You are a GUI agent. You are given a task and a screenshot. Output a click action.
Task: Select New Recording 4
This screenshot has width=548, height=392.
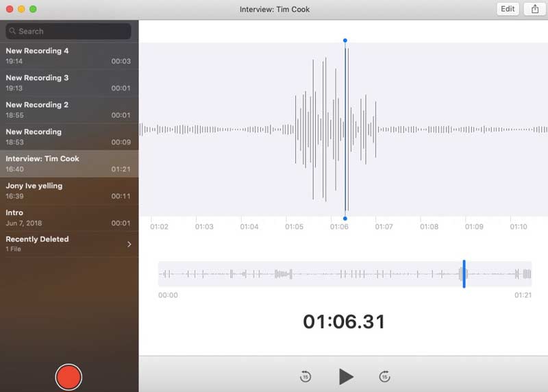tap(68, 56)
